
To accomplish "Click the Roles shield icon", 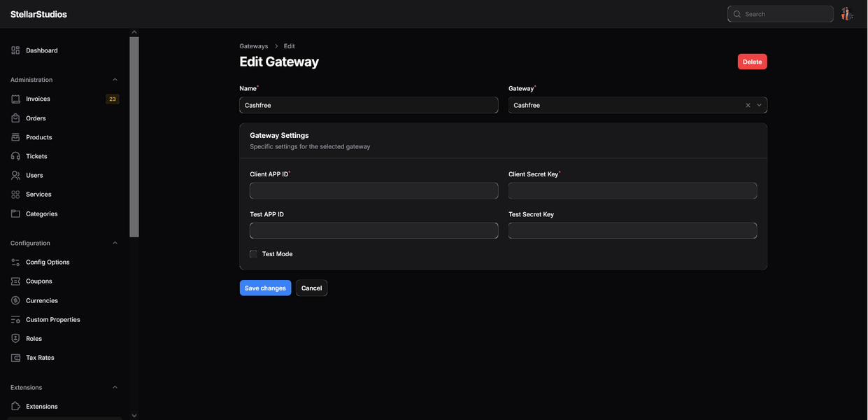I will tap(15, 339).
